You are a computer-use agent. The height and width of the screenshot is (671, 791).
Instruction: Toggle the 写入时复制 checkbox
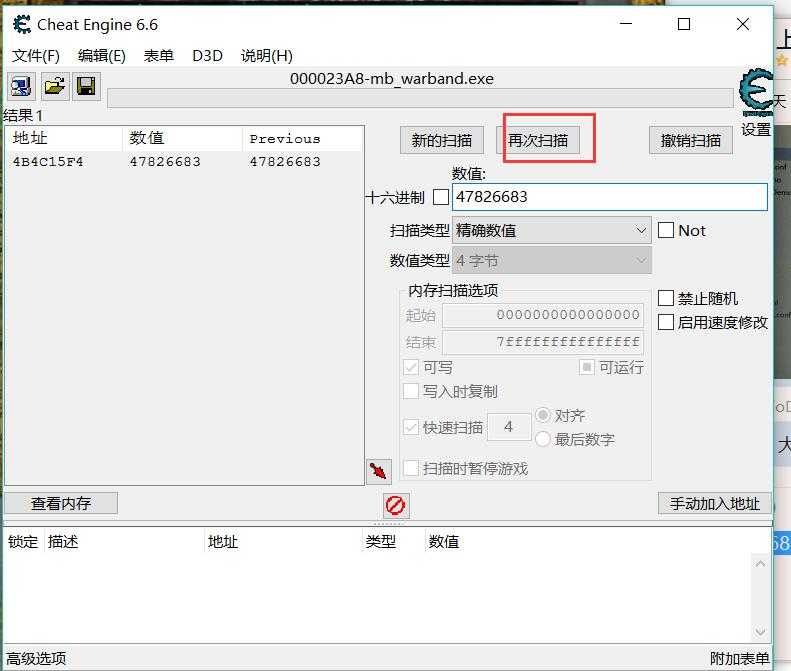point(411,391)
